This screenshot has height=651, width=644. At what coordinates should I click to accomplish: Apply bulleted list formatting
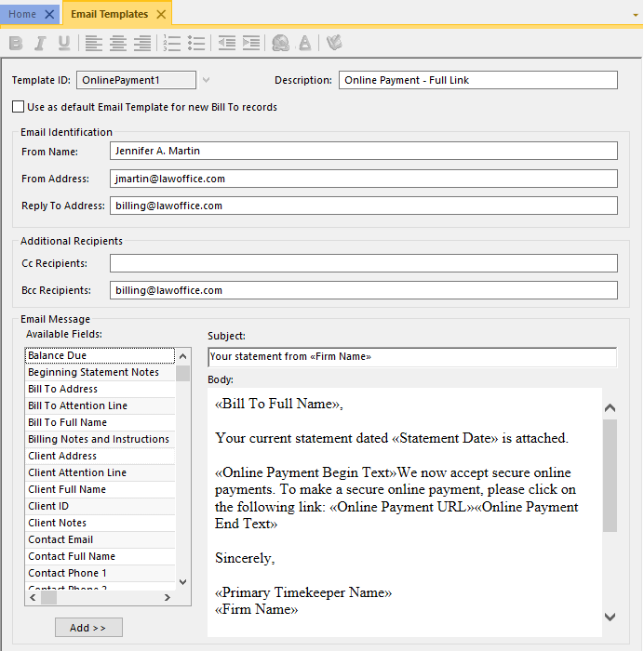click(x=196, y=43)
